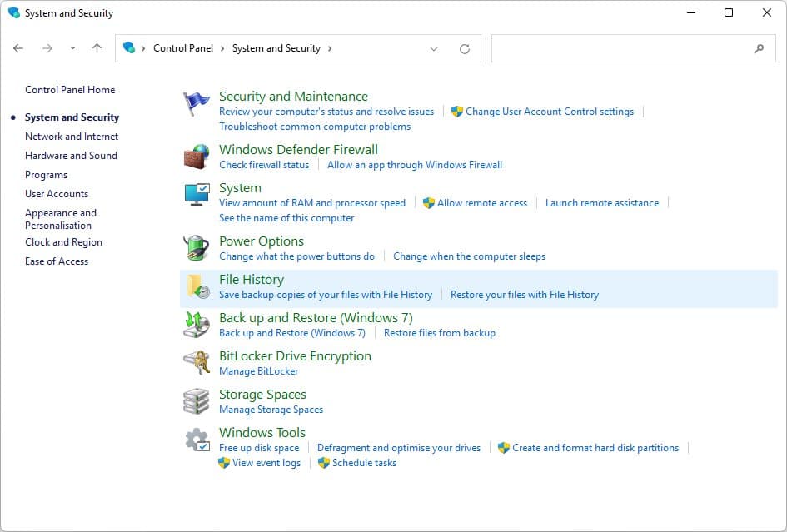
Task: Select Hardware and Sound in sidebar
Action: pyautogui.click(x=72, y=156)
